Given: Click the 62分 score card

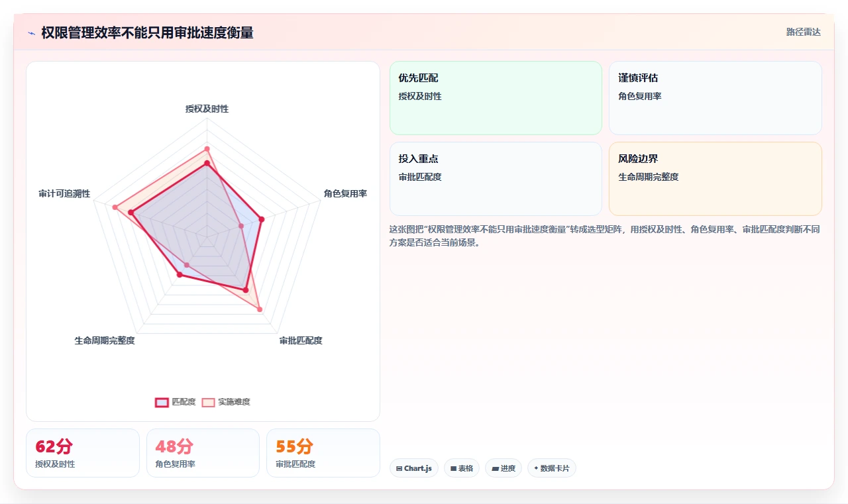Looking at the screenshot, I should point(83,453).
